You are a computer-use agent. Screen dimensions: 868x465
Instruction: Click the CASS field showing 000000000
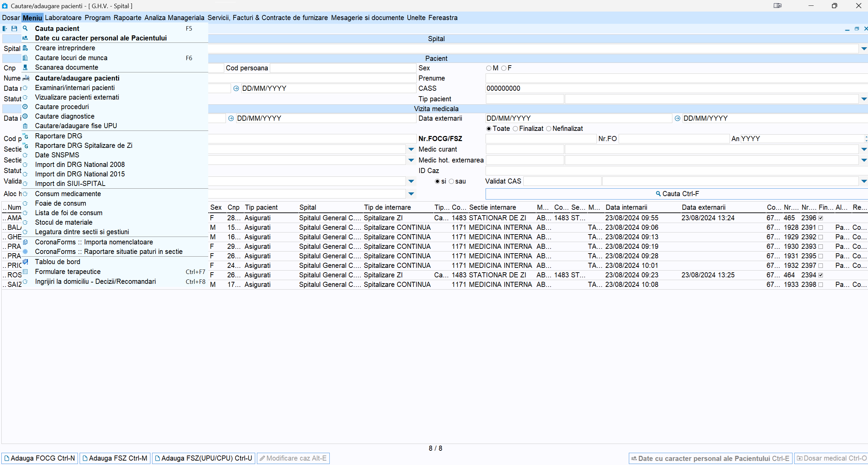coord(676,88)
